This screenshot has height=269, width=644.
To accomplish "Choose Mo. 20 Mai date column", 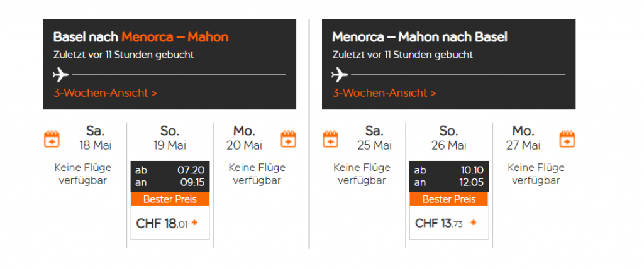I will pos(244,138).
